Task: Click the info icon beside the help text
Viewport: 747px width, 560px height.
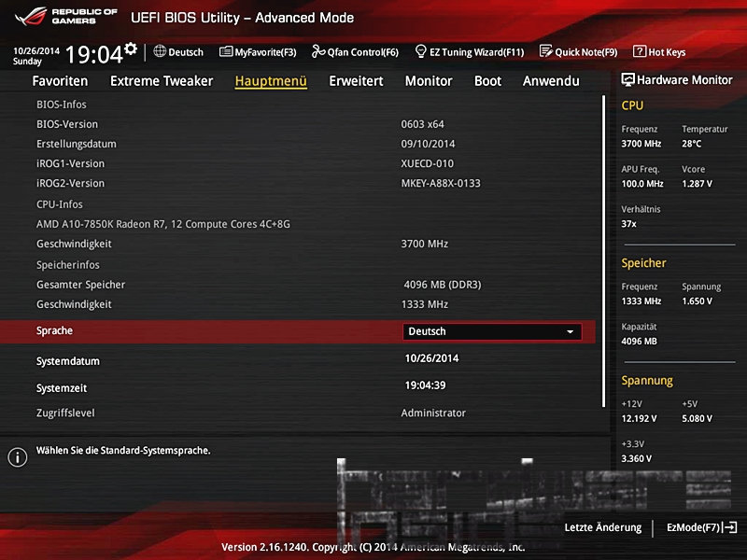Action: point(17,456)
